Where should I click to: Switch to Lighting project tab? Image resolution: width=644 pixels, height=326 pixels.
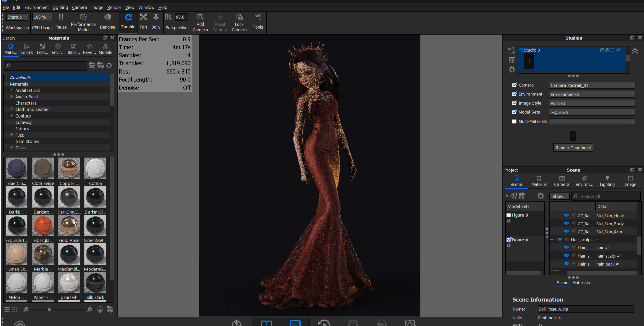tap(607, 181)
